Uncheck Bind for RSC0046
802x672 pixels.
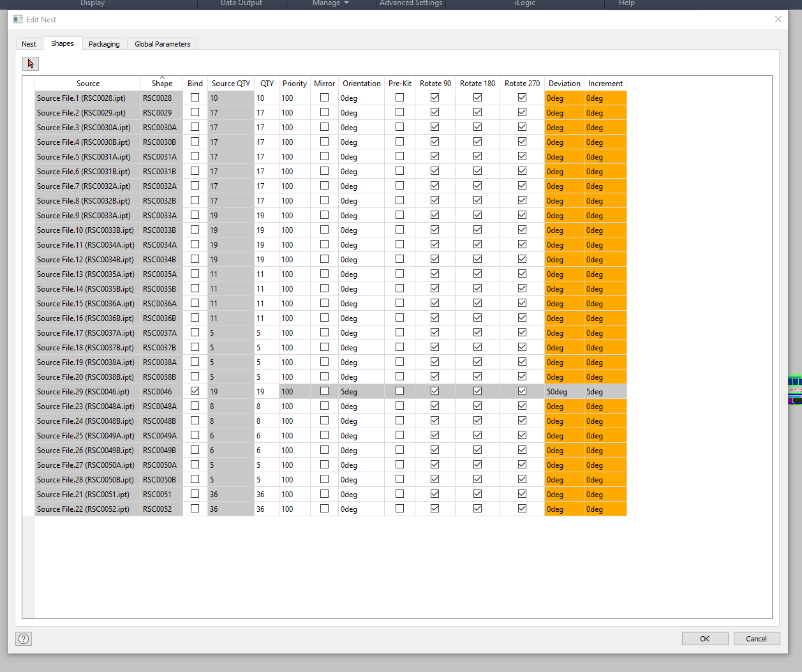195,391
